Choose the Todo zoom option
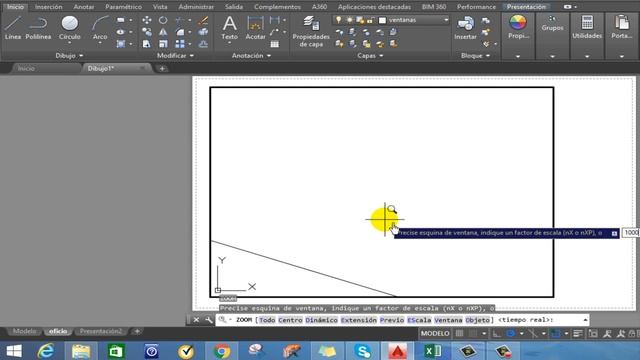Screen dimensions: 640x360 pos(267,320)
